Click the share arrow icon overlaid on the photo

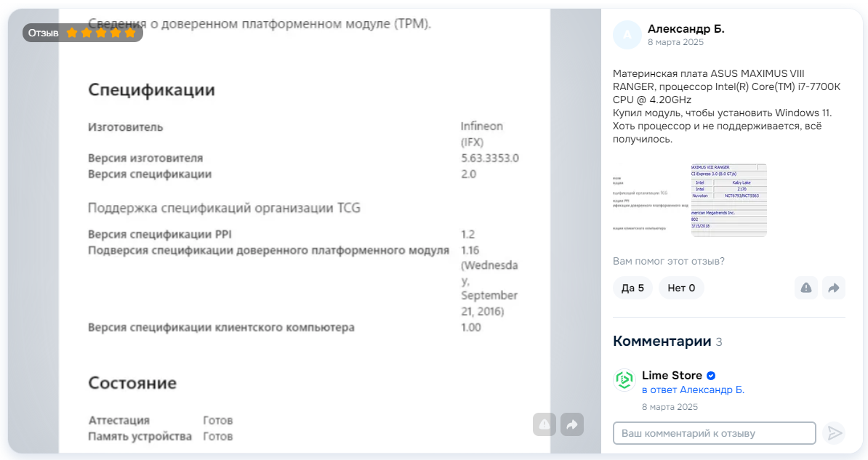tap(572, 424)
